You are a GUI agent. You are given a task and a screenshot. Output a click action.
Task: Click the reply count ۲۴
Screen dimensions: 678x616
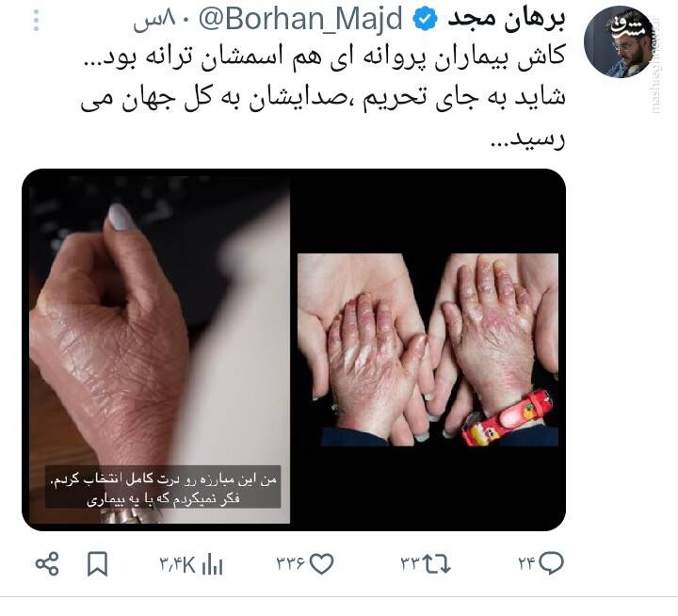click(526, 563)
